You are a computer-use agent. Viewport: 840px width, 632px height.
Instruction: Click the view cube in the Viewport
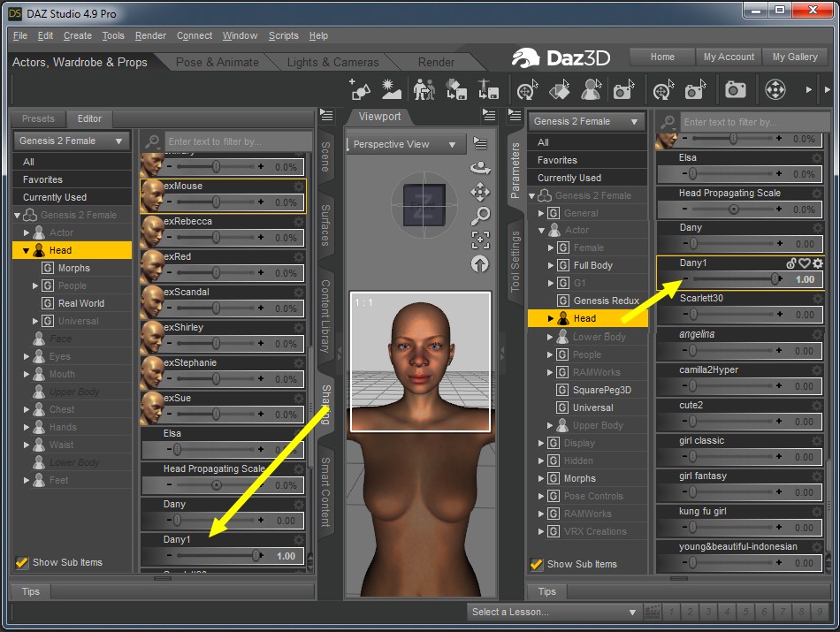coord(424,204)
